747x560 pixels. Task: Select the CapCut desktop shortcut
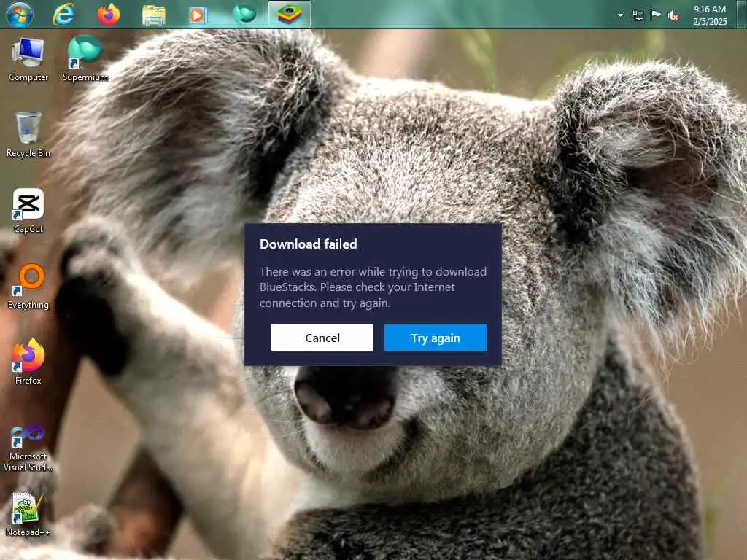(28, 211)
